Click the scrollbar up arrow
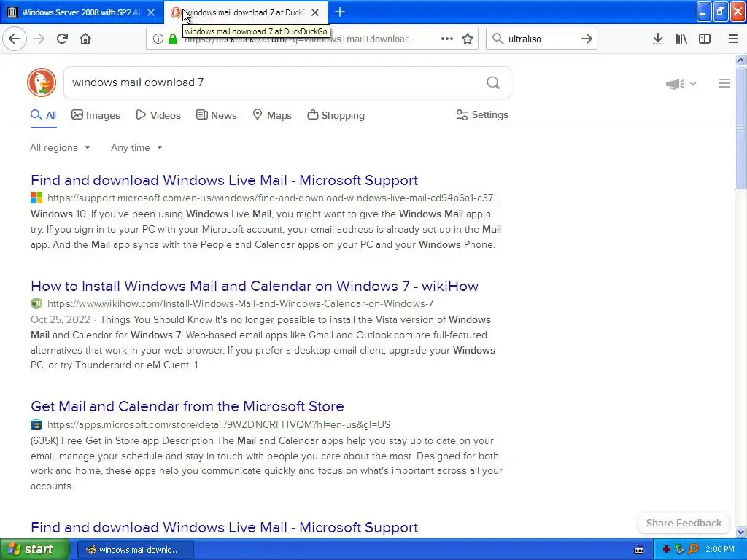This screenshot has width=747, height=560. 740,60
